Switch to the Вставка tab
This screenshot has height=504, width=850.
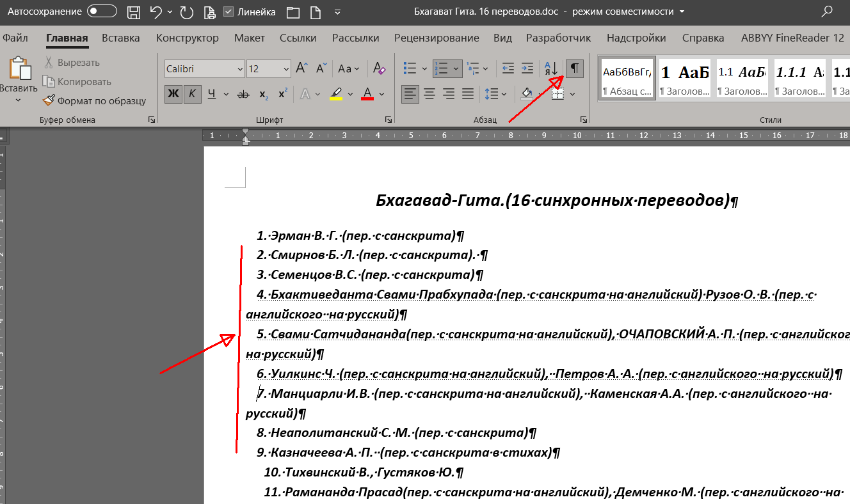tap(121, 38)
